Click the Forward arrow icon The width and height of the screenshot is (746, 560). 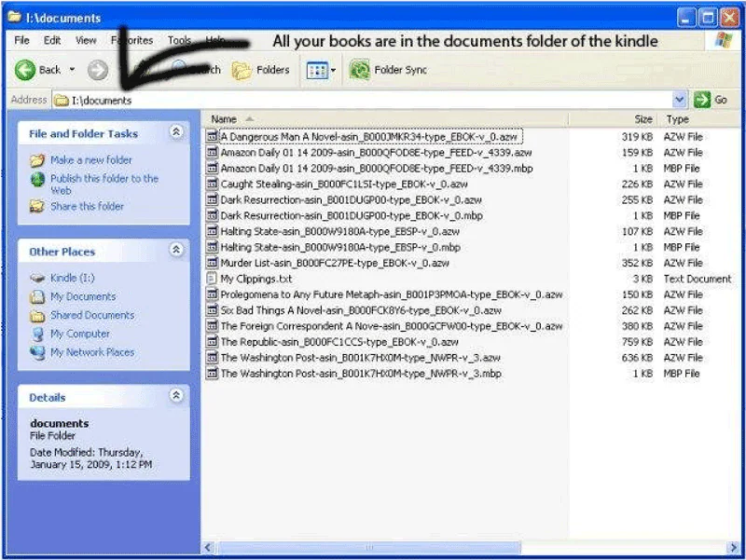(x=98, y=71)
